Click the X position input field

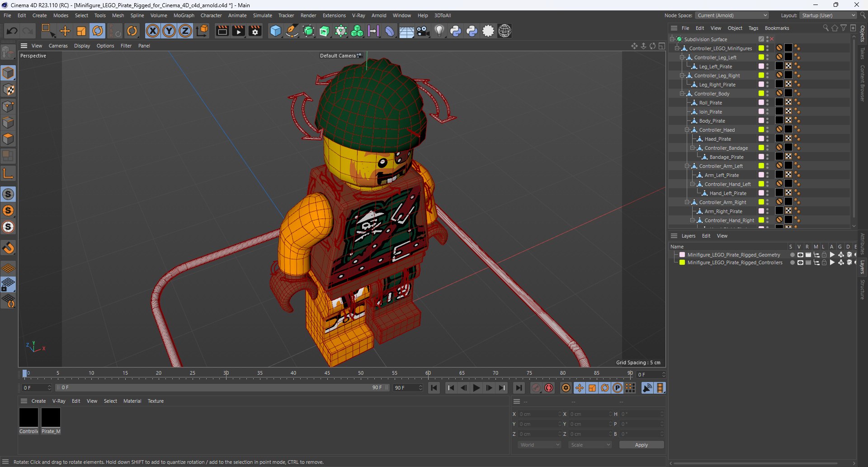pyautogui.click(x=539, y=415)
